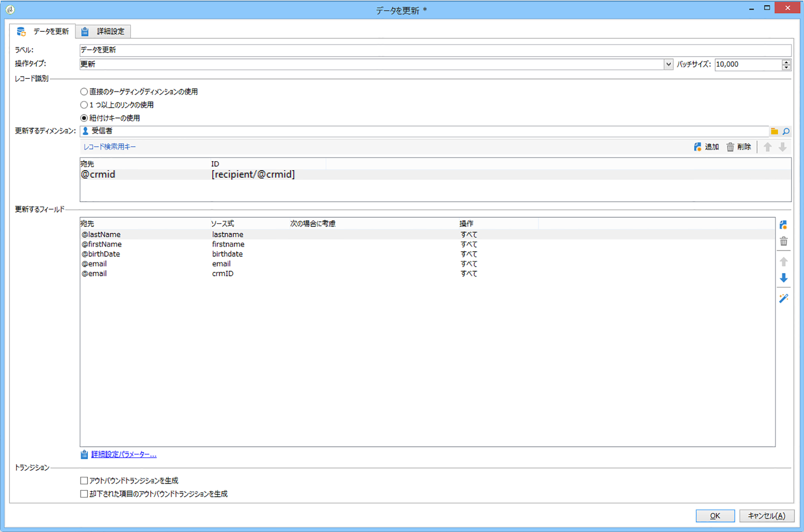Click the folder icon beside the dimension field
The image size is (804, 532).
(x=774, y=131)
